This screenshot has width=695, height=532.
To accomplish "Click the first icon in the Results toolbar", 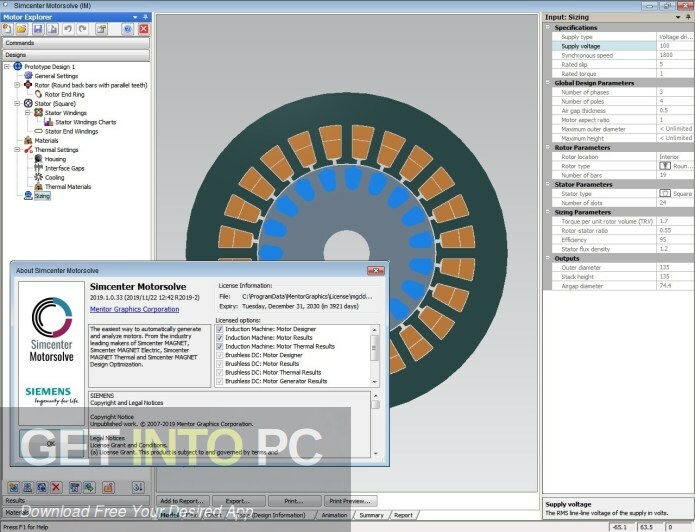I will tap(13, 487).
